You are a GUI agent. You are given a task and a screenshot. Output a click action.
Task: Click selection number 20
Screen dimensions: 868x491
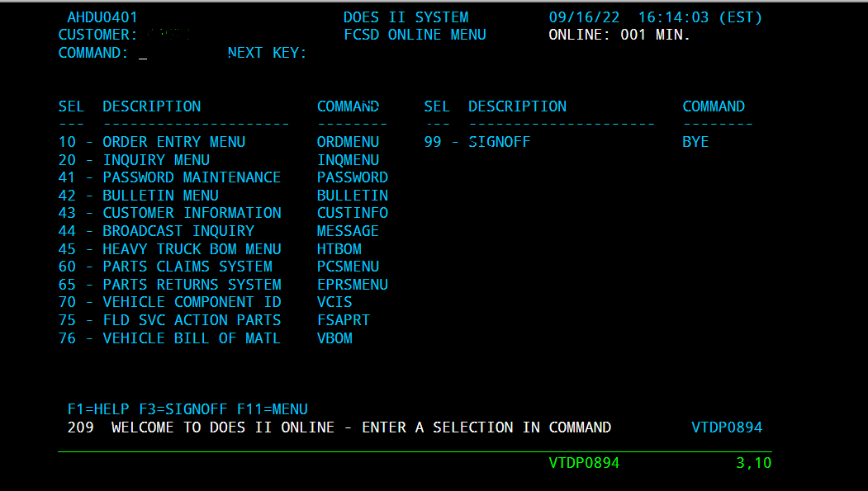(67, 160)
